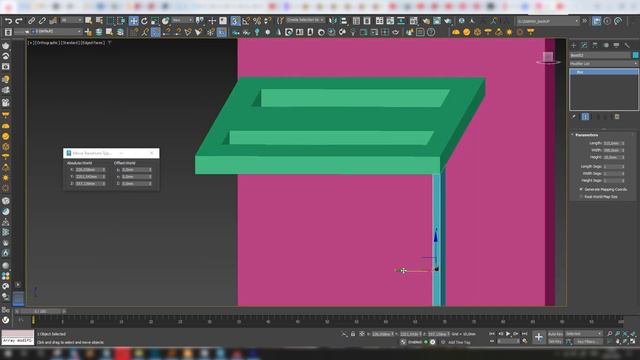The image size is (640, 360).
Task: Click the object color swatch beside name
Action: pos(635,55)
